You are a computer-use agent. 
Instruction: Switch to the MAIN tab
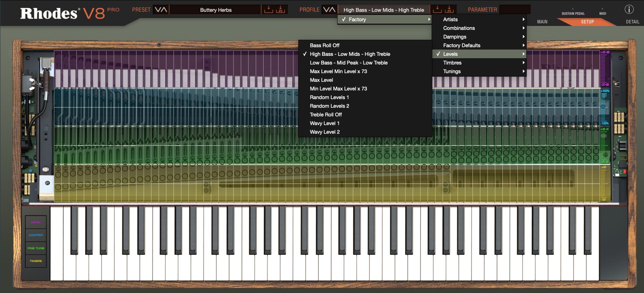pos(542,22)
